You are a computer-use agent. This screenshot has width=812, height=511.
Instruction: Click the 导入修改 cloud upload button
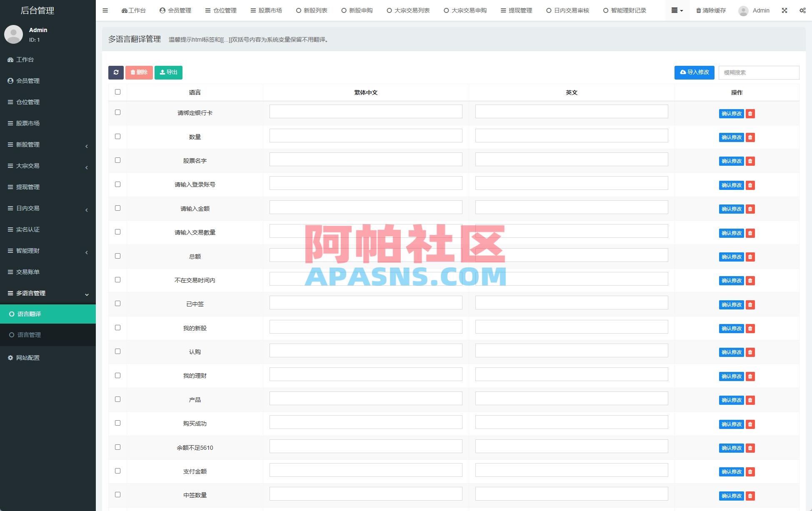pyautogui.click(x=694, y=72)
